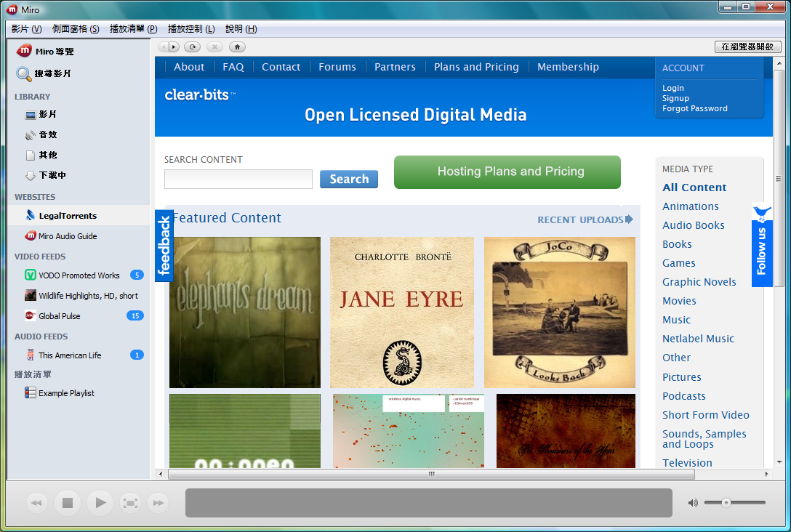Filter by Short Form Video
The image size is (791, 532).
pos(706,414)
